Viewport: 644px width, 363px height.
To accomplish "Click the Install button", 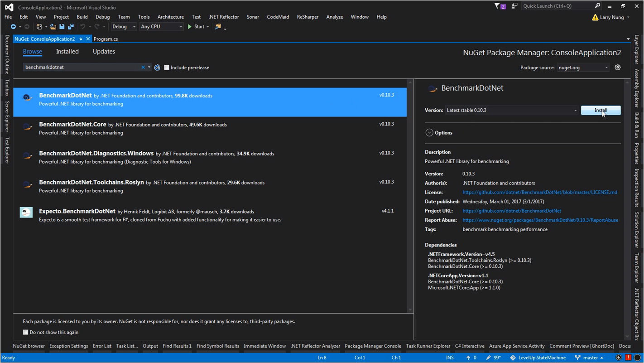I will pos(601,110).
